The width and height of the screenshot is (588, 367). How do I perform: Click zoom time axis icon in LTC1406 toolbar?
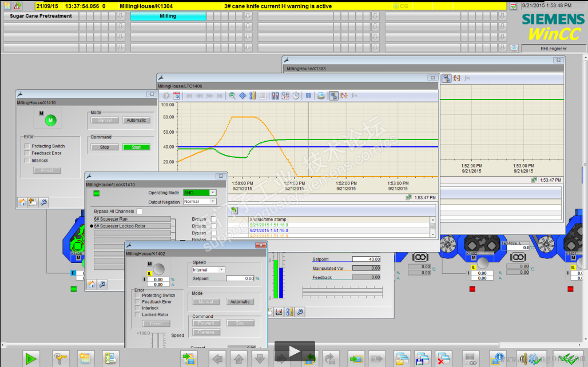[252, 95]
